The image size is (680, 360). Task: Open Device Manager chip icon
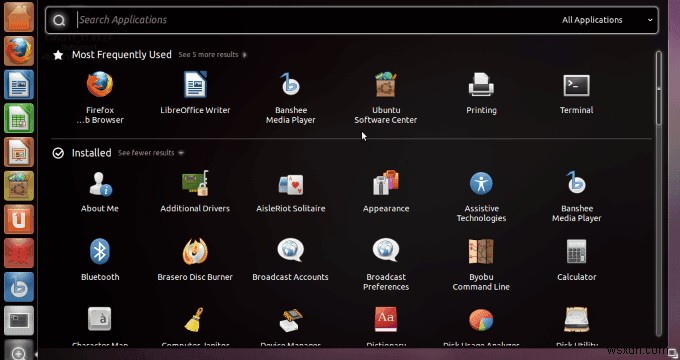pyautogui.click(x=290, y=320)
